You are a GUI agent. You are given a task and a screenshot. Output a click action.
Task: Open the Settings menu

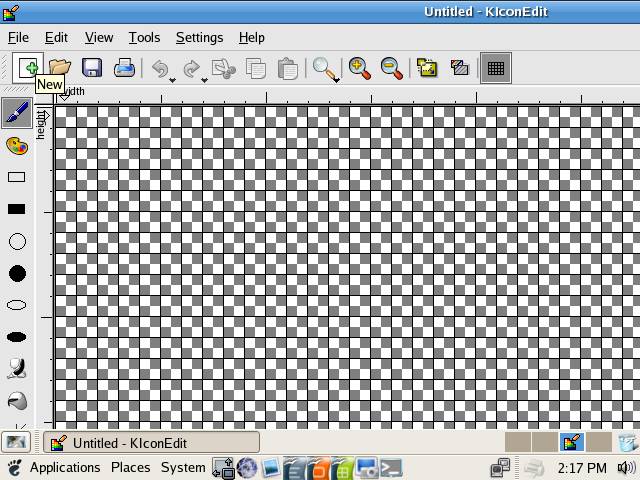tap(199, 37)
